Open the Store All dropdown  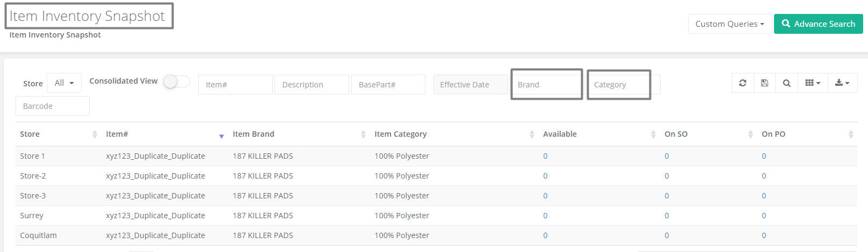coord(64,83)
